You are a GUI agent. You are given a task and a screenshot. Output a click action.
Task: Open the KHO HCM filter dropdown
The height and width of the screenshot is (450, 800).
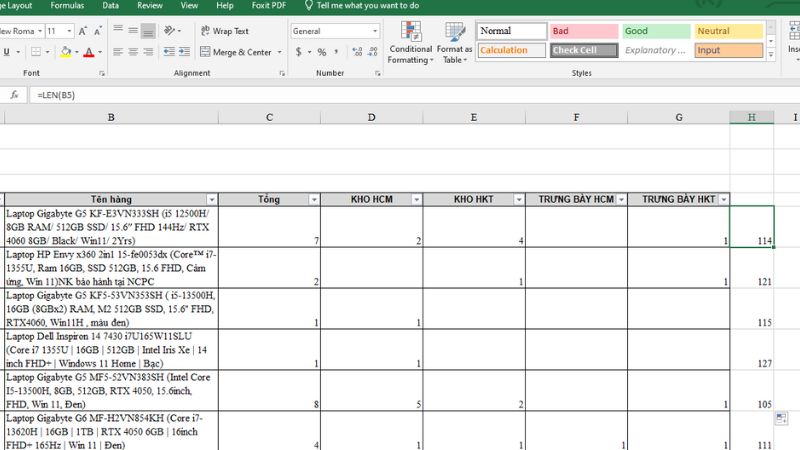416,199
